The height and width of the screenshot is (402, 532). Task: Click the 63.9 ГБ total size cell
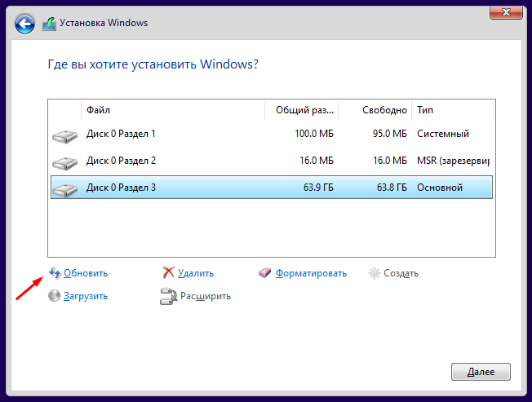[x=318, y=187]
